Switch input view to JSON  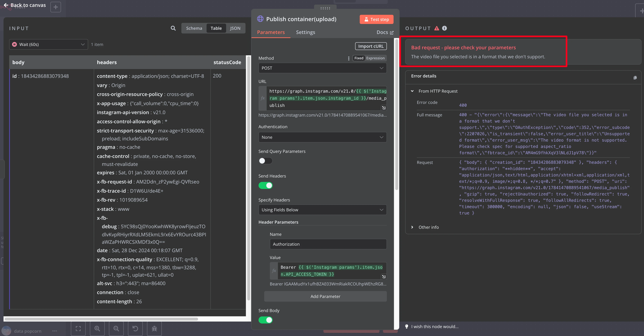(235, 28)
